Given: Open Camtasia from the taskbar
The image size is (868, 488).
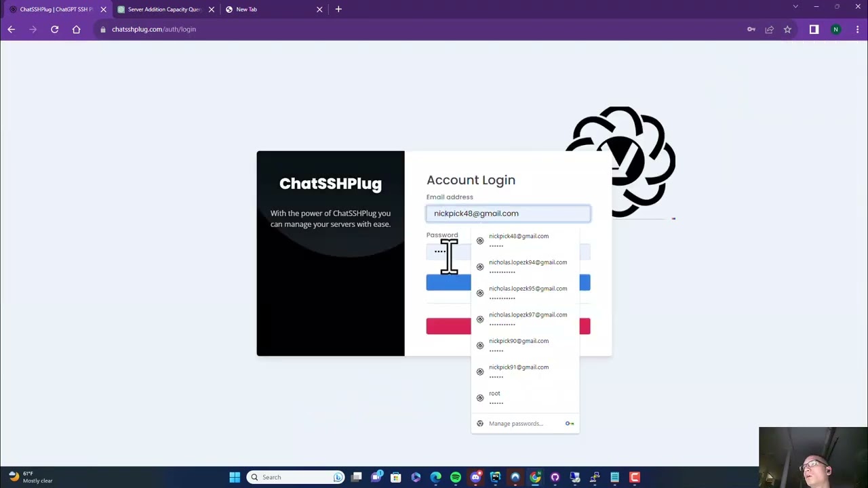Looking at the screenshot, I should pos(634,476).
